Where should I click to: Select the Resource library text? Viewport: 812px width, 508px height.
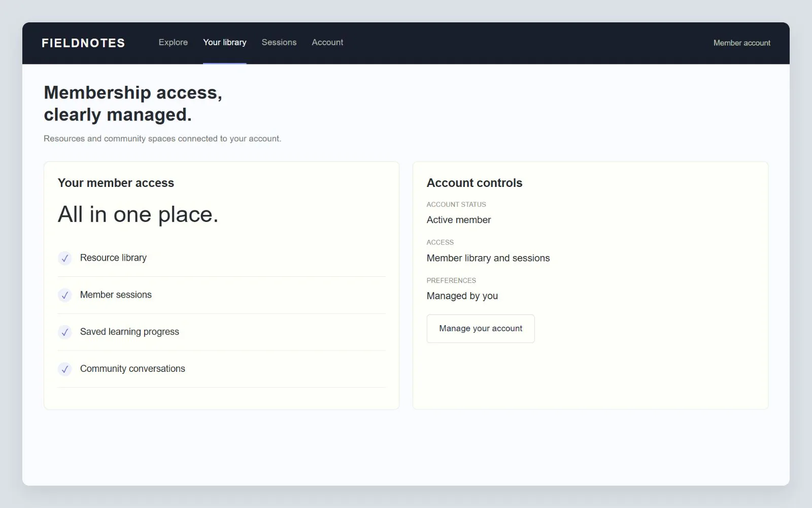coord(113,258)
